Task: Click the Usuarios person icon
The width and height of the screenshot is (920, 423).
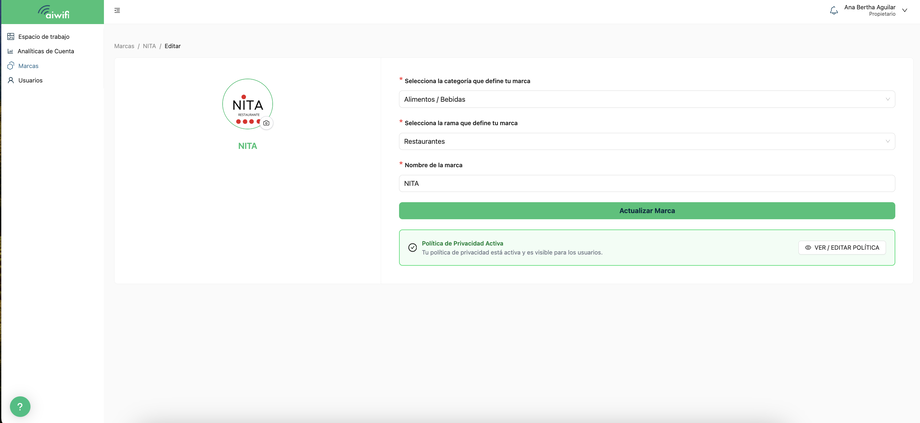Action: pos(11,80)
